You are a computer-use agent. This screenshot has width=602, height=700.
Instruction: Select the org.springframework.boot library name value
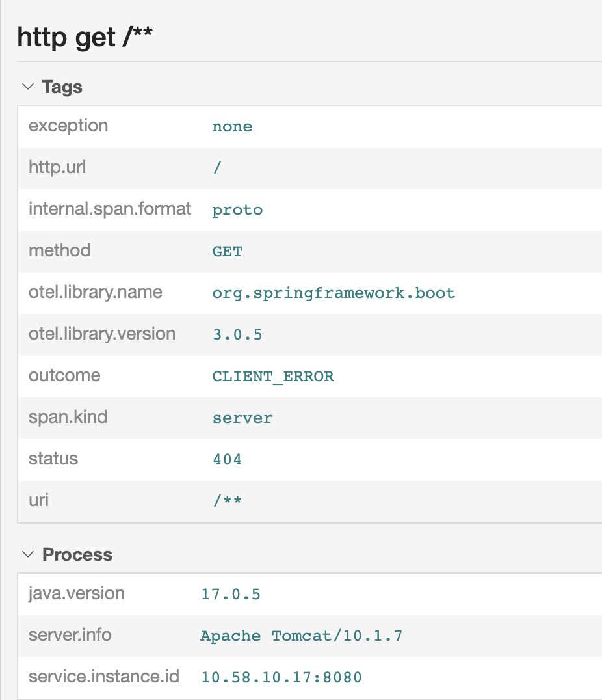pyautogui.click(x=334, y=293)
